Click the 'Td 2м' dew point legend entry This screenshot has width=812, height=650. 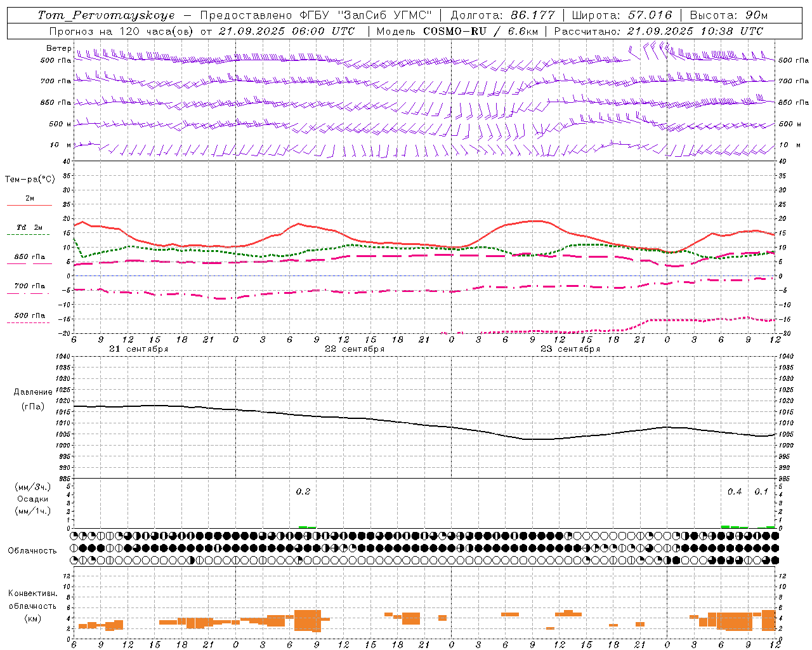[30, 227]
